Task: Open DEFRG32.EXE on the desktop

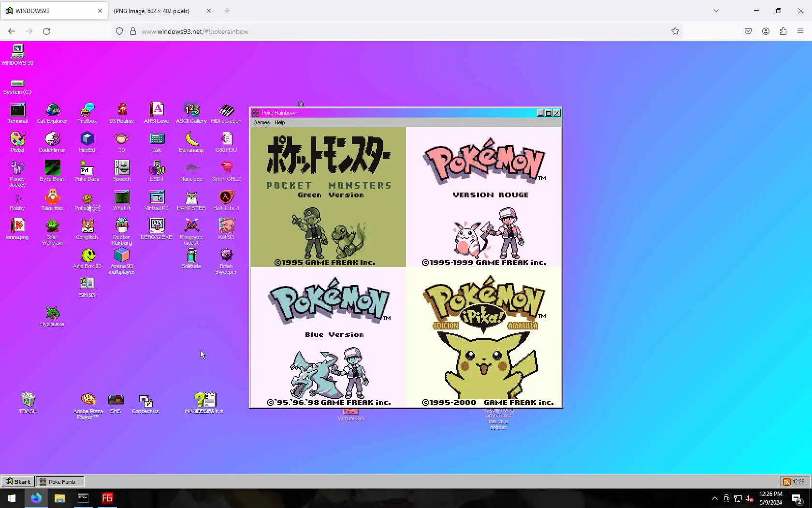Action: coord(157,230)
